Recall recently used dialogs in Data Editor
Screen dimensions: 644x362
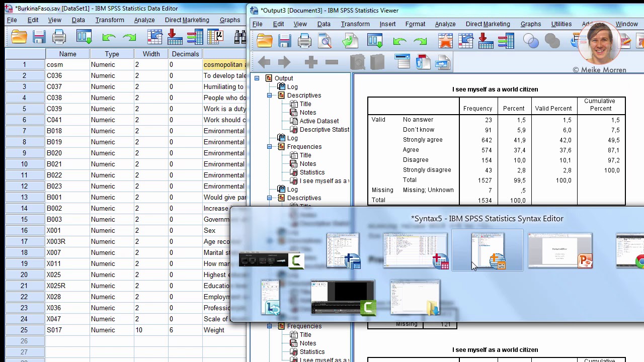point(84,37)
